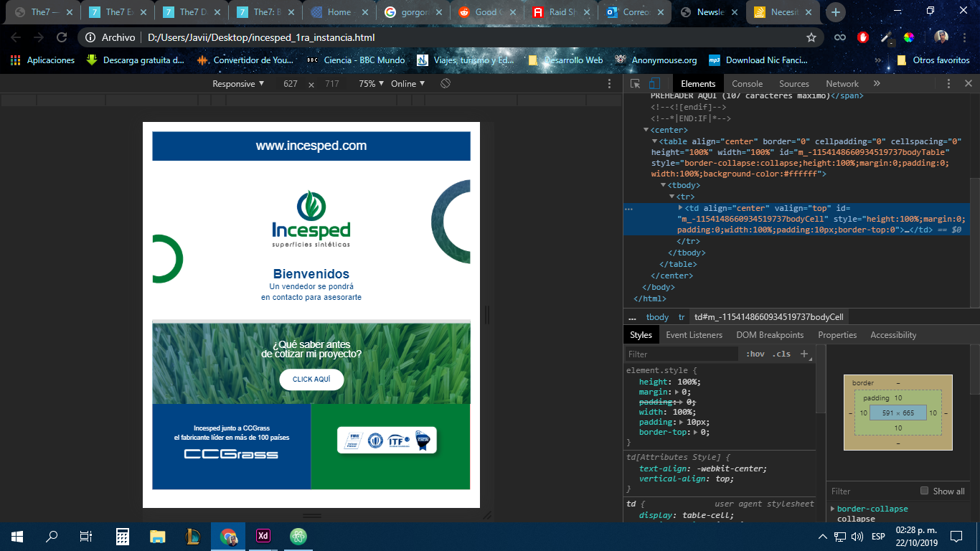The width and height of the screenshot is (980, 551).
Task: Click the address bar URL
Action: pos(261,37)
